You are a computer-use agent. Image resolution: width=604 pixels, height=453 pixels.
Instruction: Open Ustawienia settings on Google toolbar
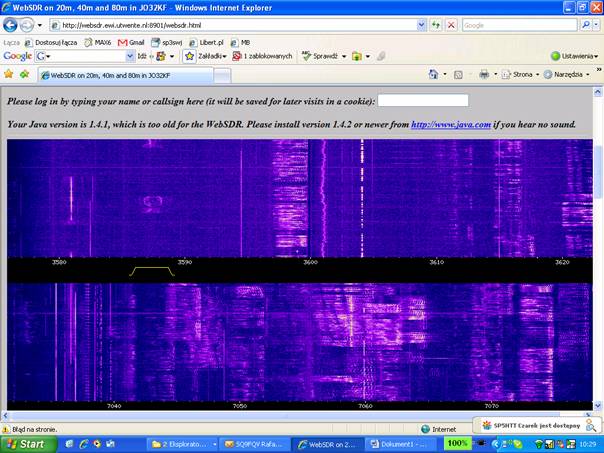click(x=574, y=56)
